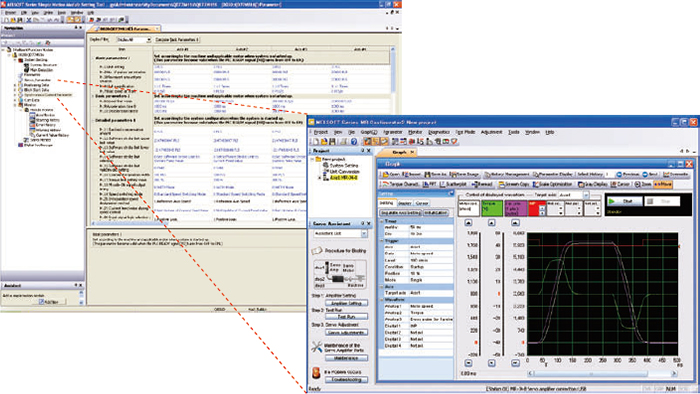The width and height of the screenshot is (700, 394).
Task: Expand the Axis1 MR-J4-B tree node
Action: point(320,178)
